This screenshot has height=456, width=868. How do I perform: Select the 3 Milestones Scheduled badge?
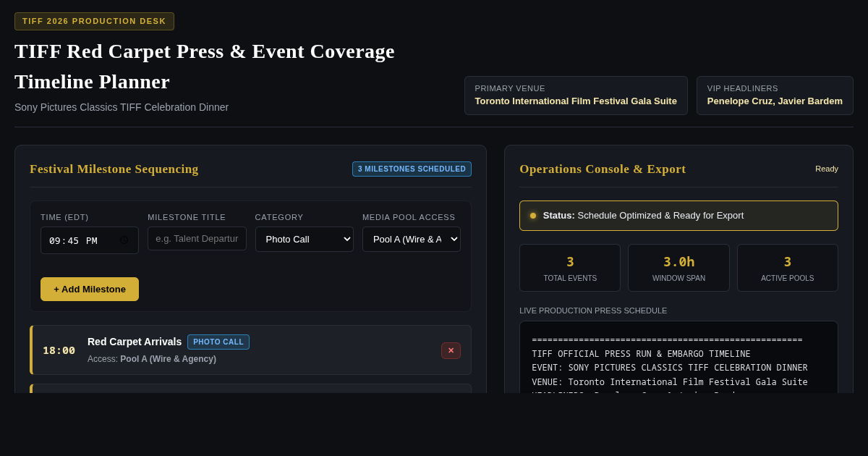(x=412, y=169)
